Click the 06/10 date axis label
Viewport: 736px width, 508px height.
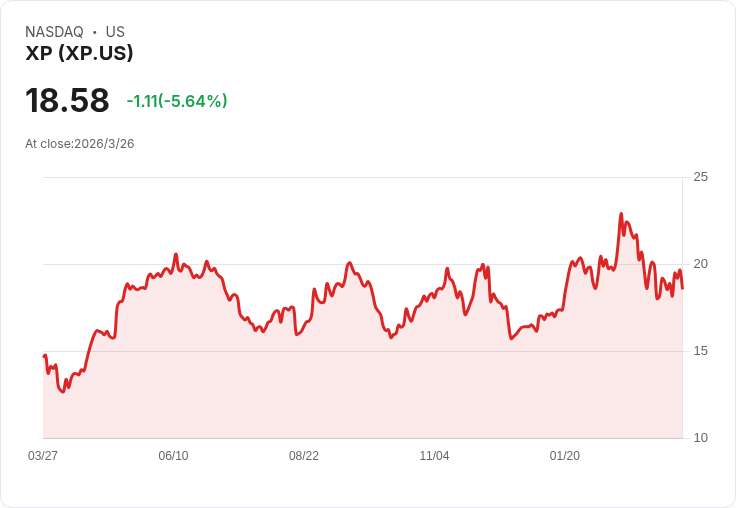pos(173,456)
